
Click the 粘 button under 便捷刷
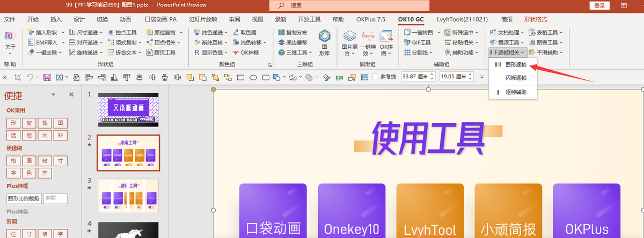click(x=46, y=160)
